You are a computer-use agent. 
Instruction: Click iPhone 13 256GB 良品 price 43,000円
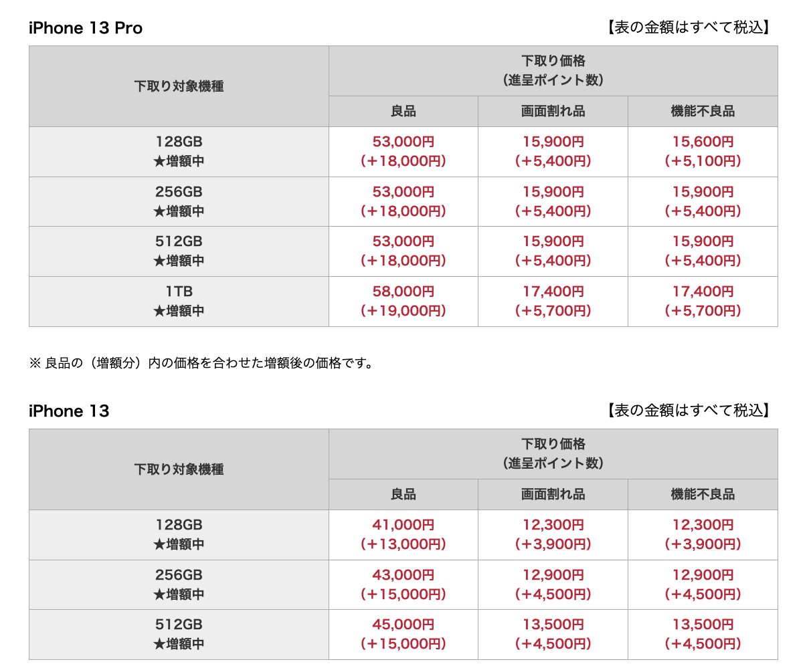[x=403, y=575]
